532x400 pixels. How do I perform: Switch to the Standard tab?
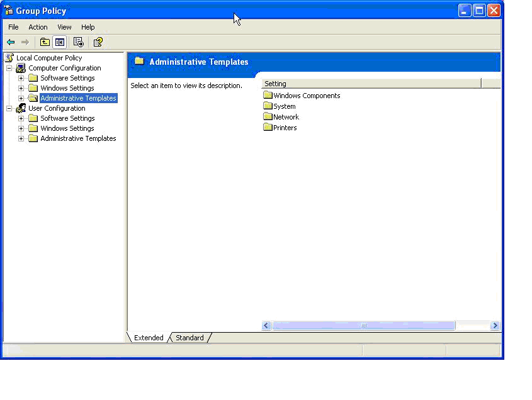coord(190,338)
